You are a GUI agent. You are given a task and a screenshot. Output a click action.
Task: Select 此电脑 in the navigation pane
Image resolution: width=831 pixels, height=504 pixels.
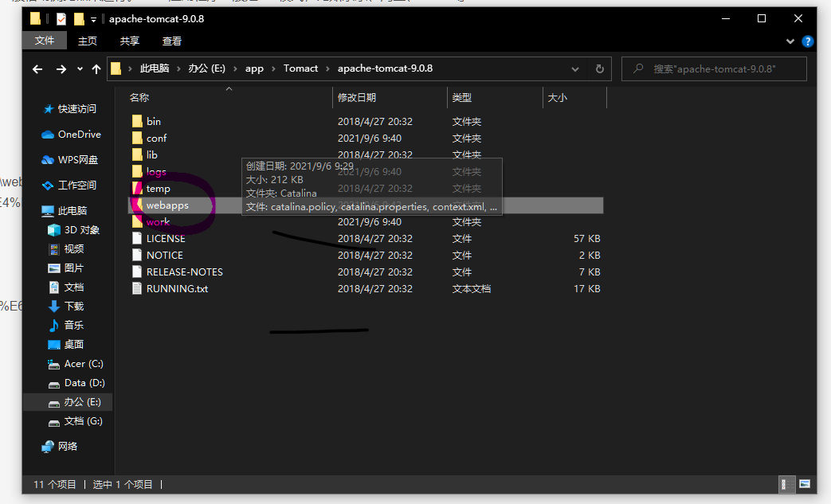72,210
